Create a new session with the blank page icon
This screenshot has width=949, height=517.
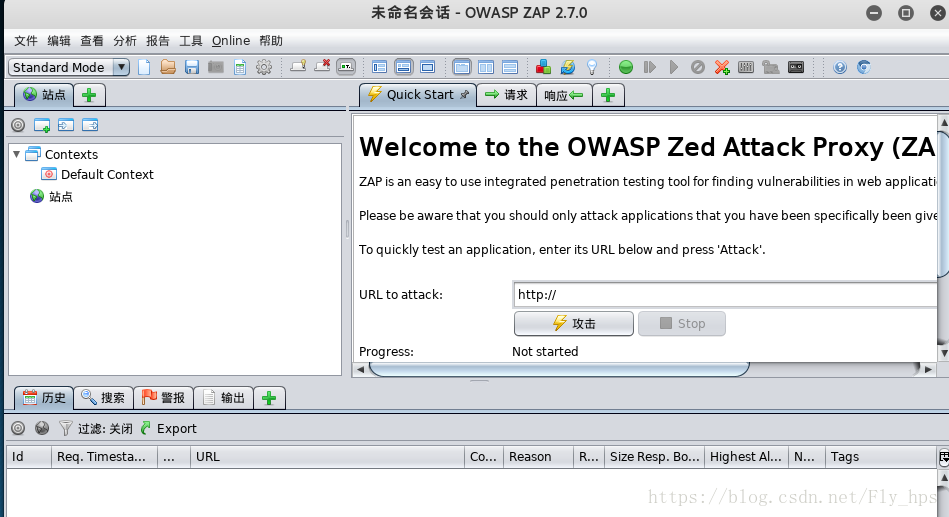point(144,67)
